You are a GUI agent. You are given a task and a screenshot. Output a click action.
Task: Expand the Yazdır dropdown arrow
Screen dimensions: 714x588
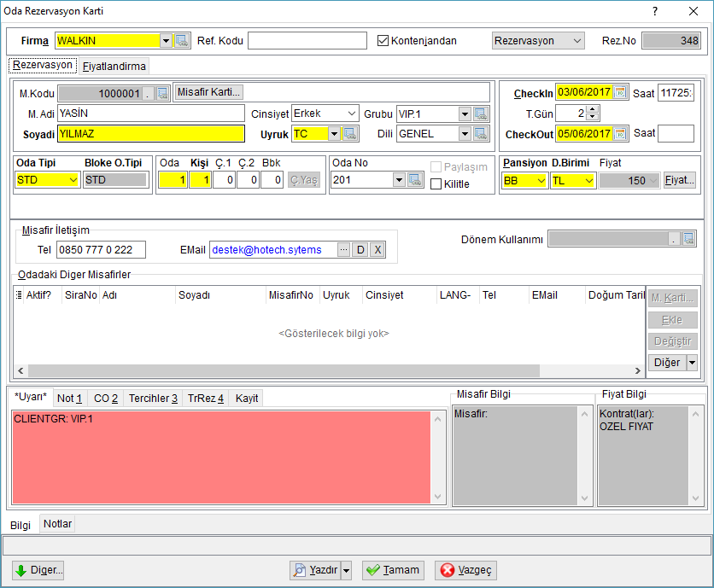point(347,570)
